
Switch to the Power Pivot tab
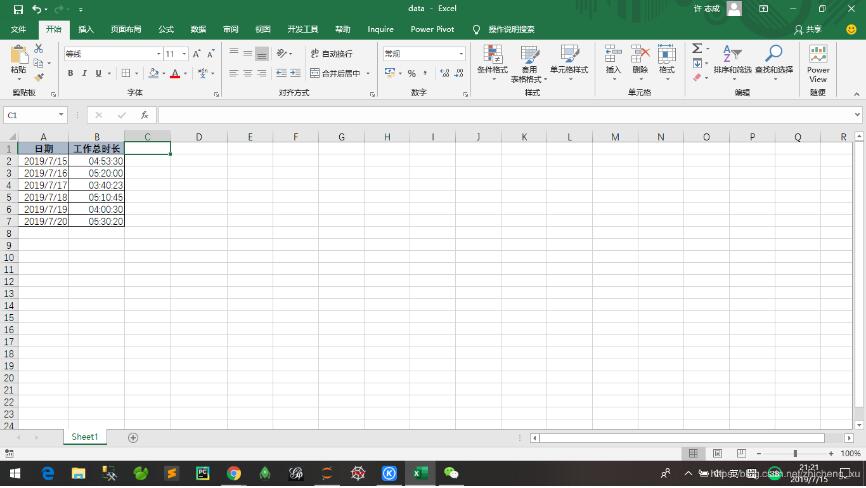point(432,29)
